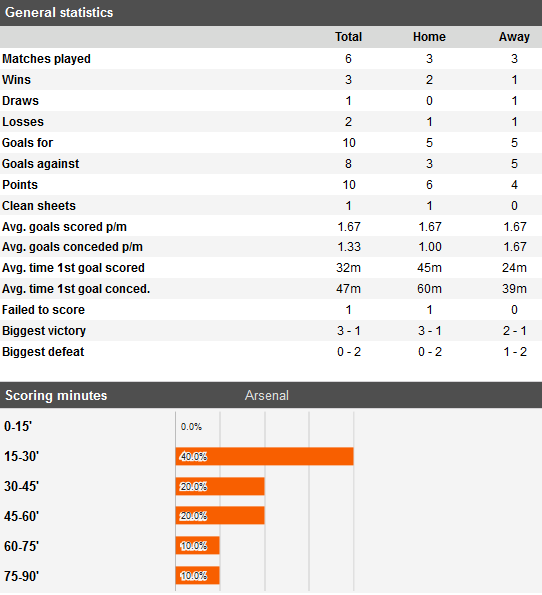The image size is (542, 595).
Task: Click the General statistics header
Action: (x=59, y=13)
